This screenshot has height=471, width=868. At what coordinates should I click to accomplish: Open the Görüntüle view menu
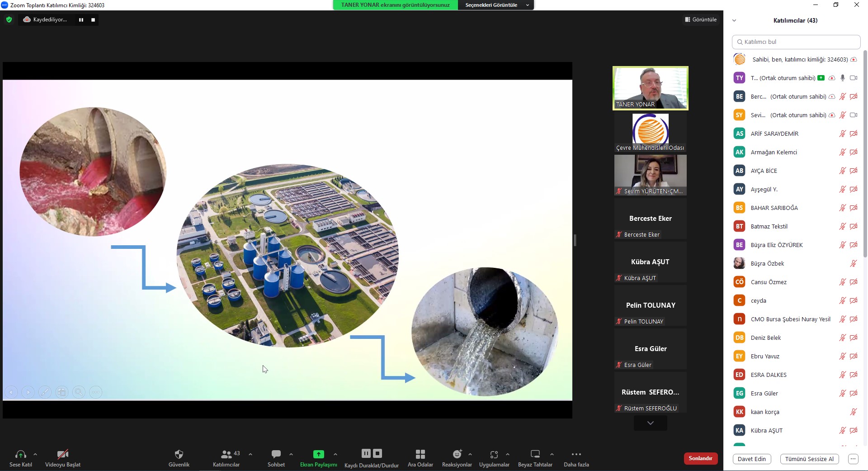tap(701, 19)
